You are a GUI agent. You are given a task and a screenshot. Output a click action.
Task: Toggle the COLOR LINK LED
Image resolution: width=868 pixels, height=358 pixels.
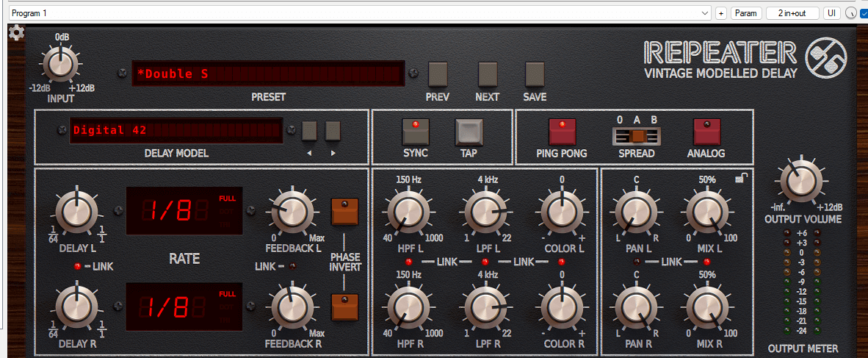[x=562, y=262]
